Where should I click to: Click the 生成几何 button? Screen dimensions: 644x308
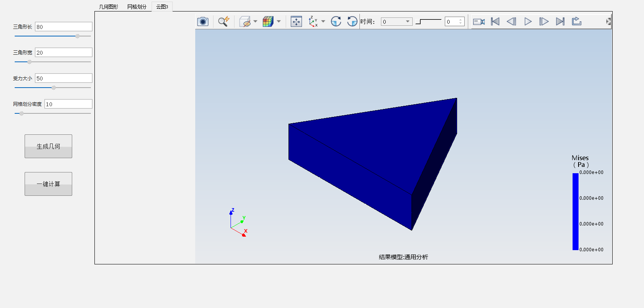coord(48,146)
